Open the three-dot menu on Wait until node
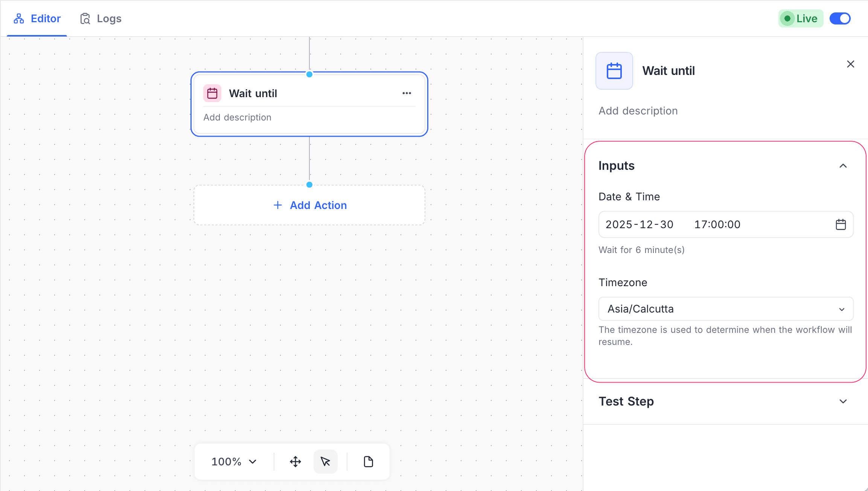The width and height of the screenshot is (868, 491). click(x=407, y=93)
